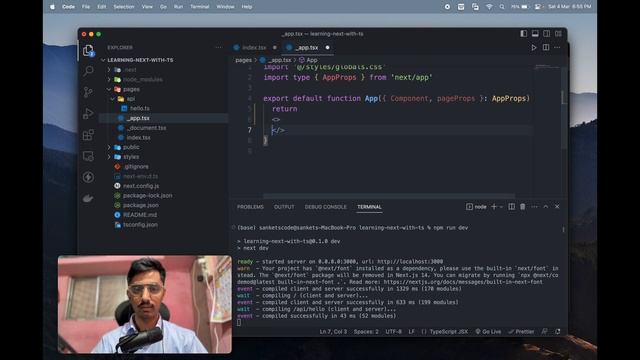This screenshot has width=640, height=360.
Task: Open Remote Explorer view
Action: click(x=88, y=156)
